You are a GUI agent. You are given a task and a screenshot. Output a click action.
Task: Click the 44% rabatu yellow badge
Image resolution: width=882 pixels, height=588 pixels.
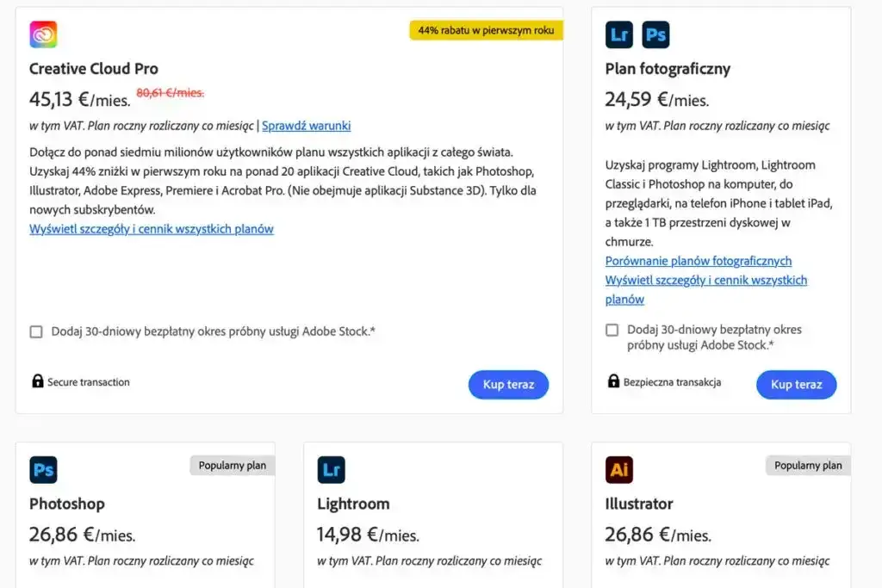coord(486,29)
